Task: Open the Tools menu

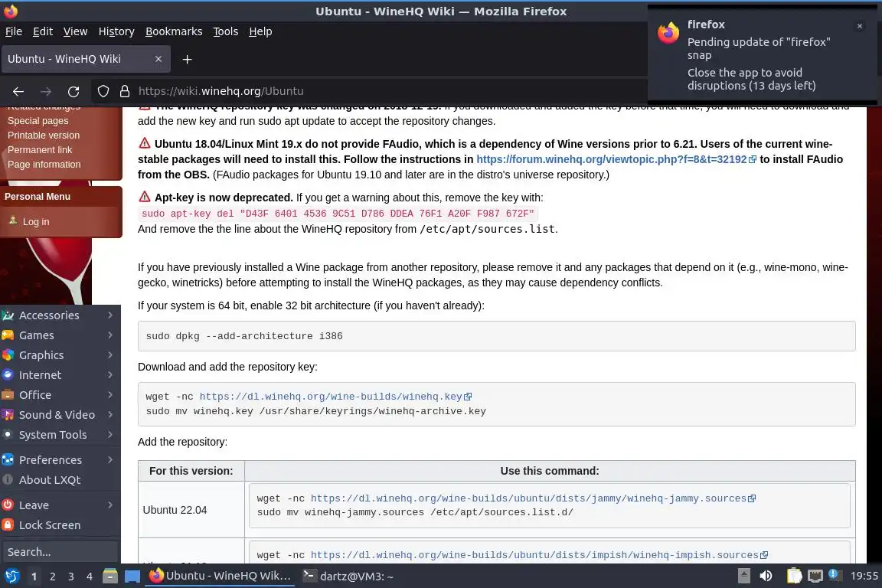Action: point(226,31)
